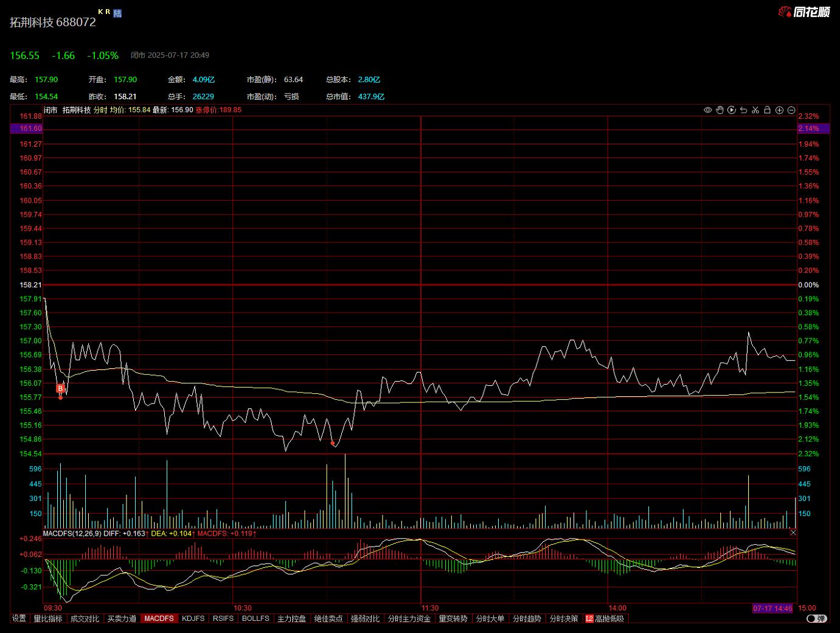Click the 陆 Stock Connect badge
840x633 pixels.
click(x=117, y=13)
